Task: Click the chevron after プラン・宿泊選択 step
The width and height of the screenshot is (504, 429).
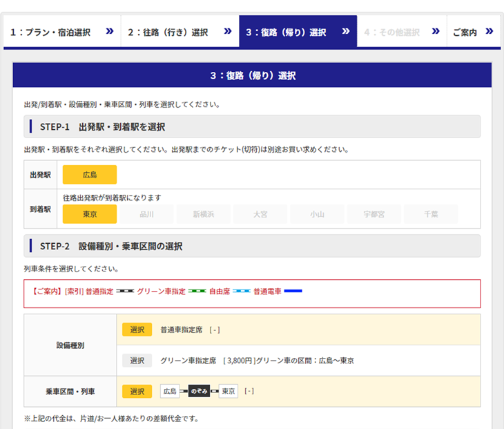Action: click(109, 32)
